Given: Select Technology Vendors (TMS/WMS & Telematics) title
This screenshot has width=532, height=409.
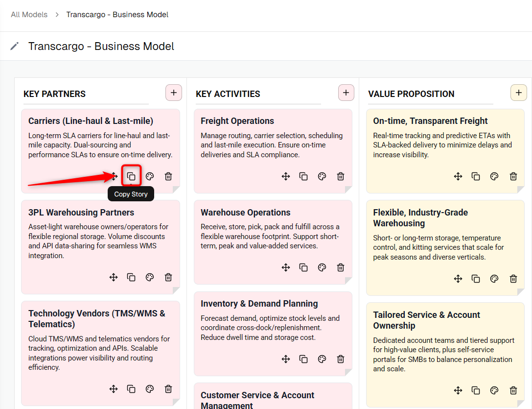Looking at the screenshot, I should point(97,319).
